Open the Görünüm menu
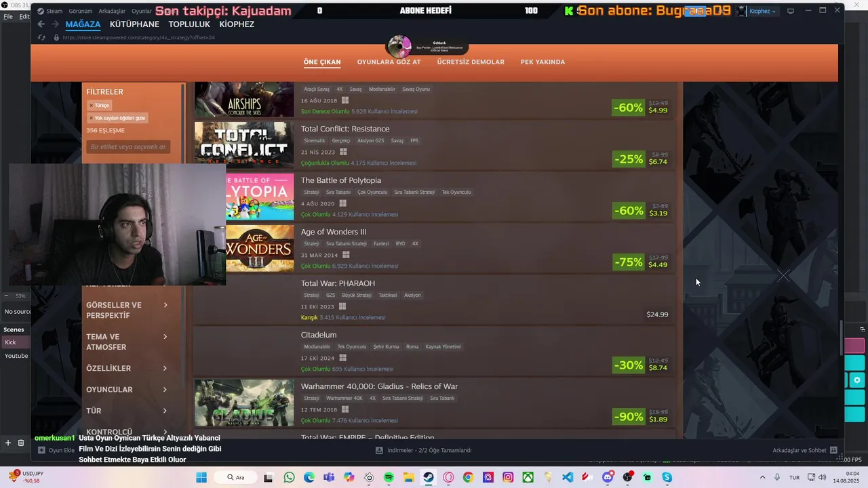 tap(81, 12)
